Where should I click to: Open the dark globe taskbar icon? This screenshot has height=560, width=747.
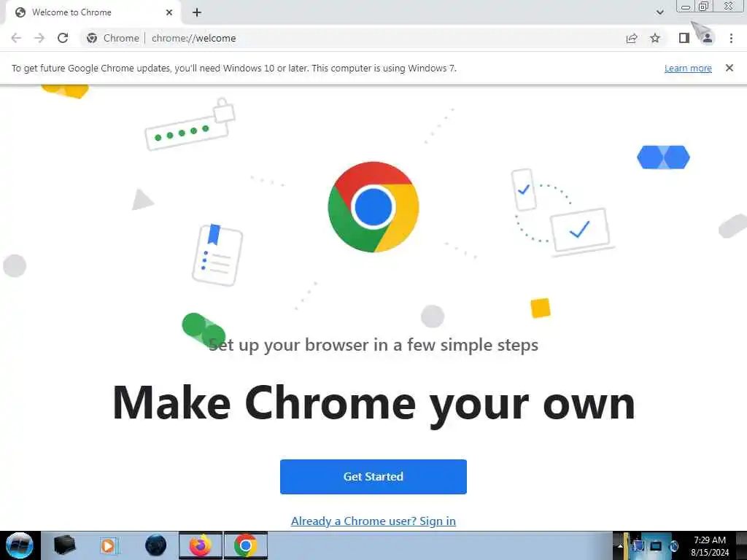155,545
